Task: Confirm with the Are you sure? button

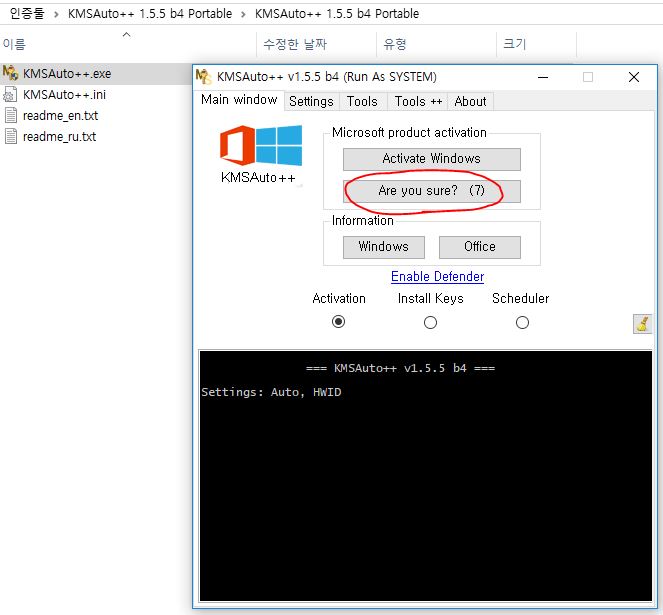Action: pos(432,191)
